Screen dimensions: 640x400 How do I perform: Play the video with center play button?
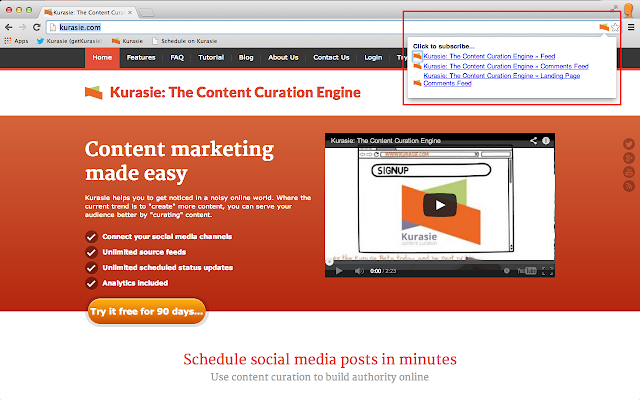click(x=440, y=205)
